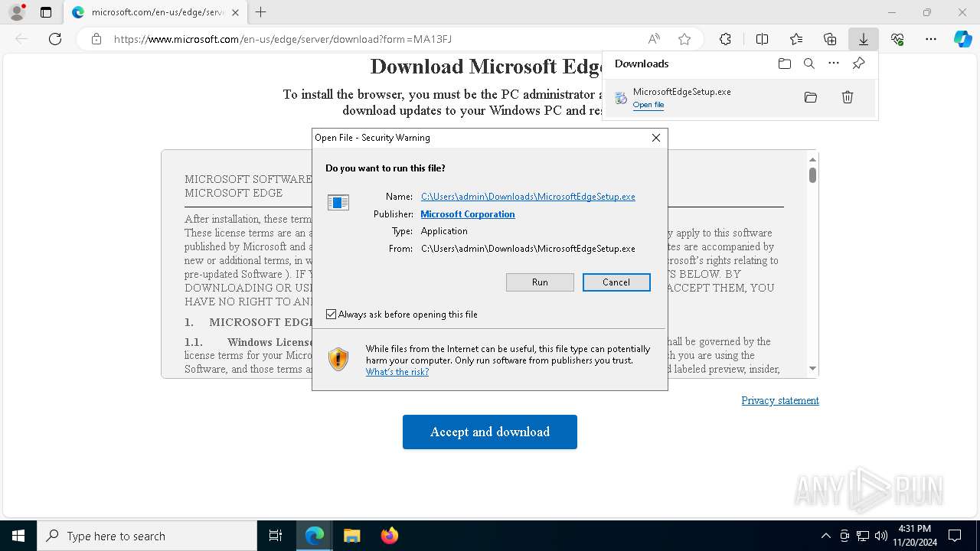Show hidden system tray icons
Image resolution: width=980 pixels, height=551 pixels.
pyautogui.click(x=825, y=536)
